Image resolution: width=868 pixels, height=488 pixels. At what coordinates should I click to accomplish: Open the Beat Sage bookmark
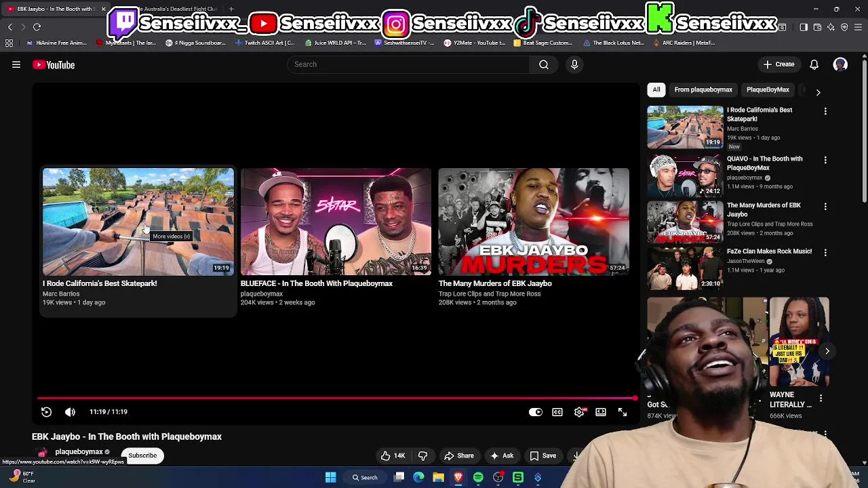point(544,43)
